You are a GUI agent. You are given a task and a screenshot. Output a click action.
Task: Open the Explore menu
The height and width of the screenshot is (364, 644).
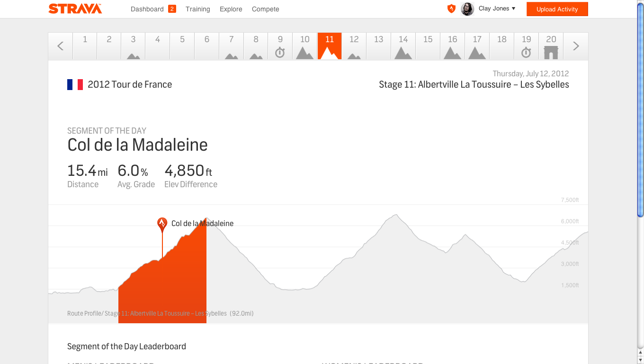click(x=231, y=9)
